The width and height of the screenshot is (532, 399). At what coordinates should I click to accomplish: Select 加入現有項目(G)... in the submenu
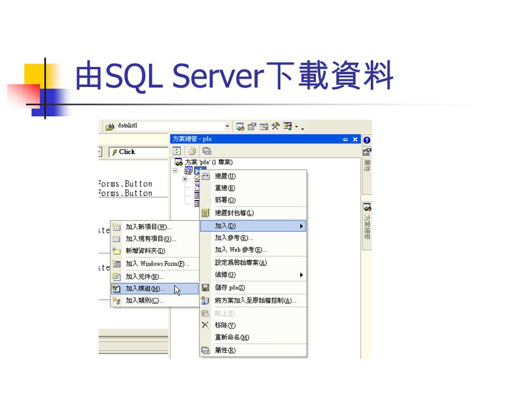pyautogui.click(x=155, y=239)
